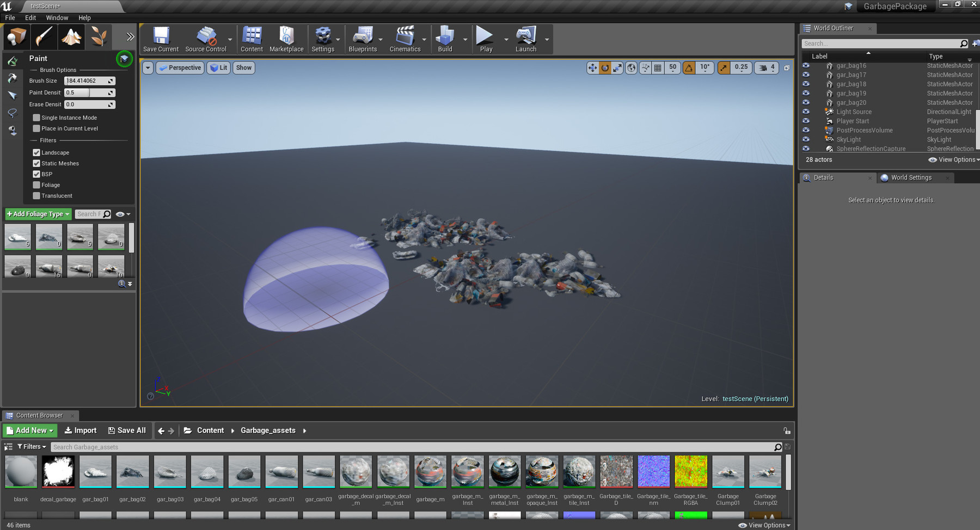This screenshot has height=530, width=980.
Task: Open the Window menu
Action: coord(57,17)
